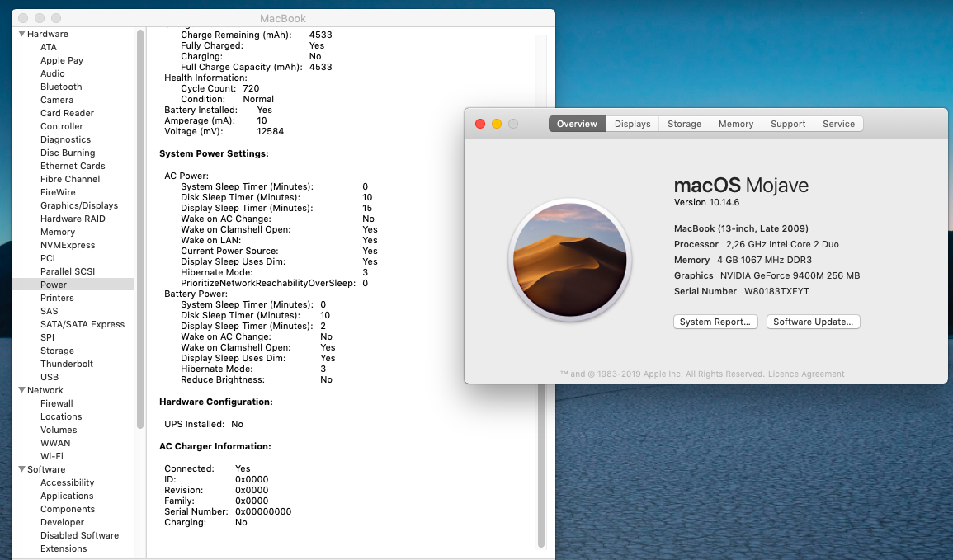Open the Storage tab
Viewport: 953px width, 560px height.
[684, 124]
